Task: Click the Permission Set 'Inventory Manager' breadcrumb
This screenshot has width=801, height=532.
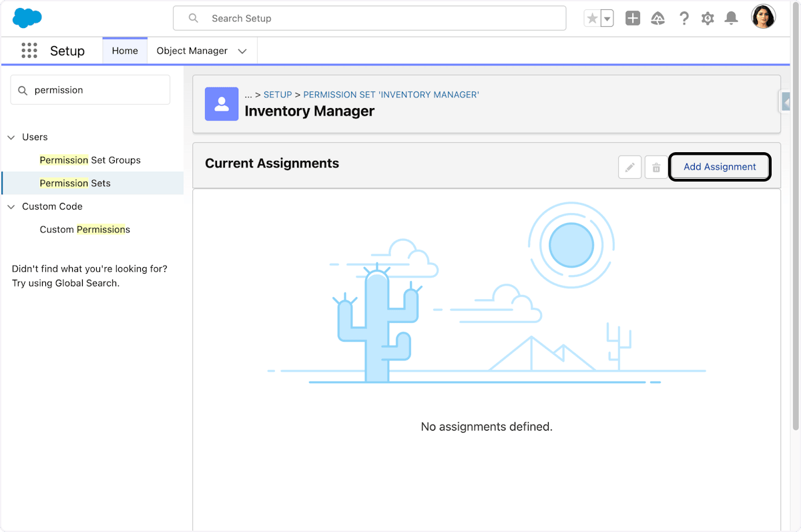Action: pos(391,95)
